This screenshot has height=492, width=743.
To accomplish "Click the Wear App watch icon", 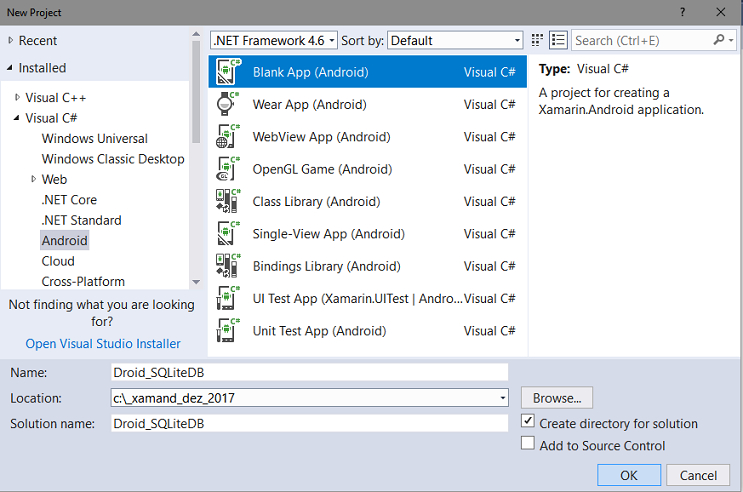I will [x=227, y=104].
